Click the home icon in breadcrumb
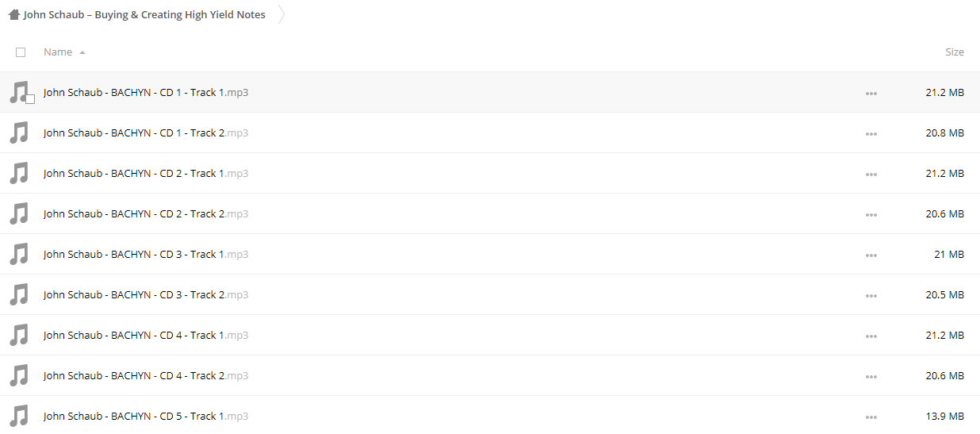This screenshot has height=434, width=980. coord(13,14)
